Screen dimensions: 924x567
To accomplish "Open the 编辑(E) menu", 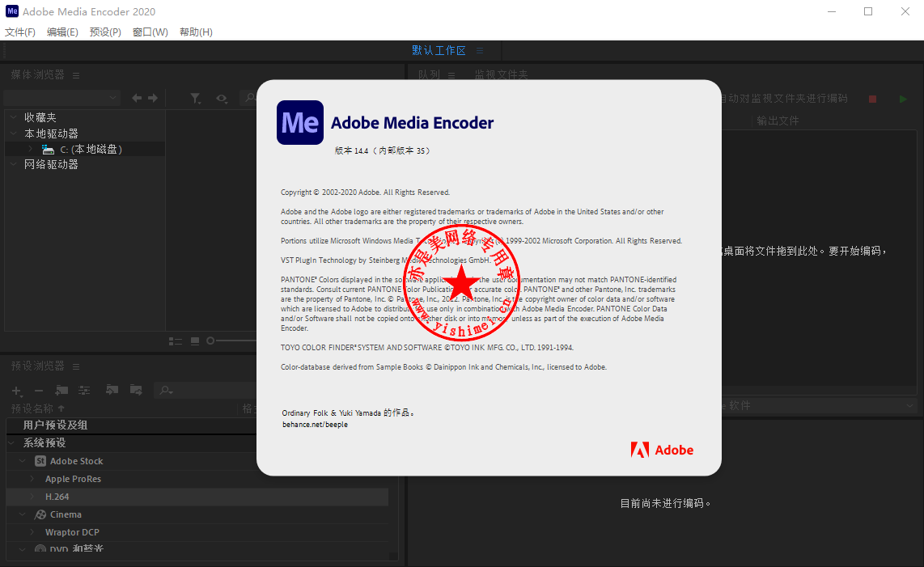I will pyautogui.click(x=62, y=32).
